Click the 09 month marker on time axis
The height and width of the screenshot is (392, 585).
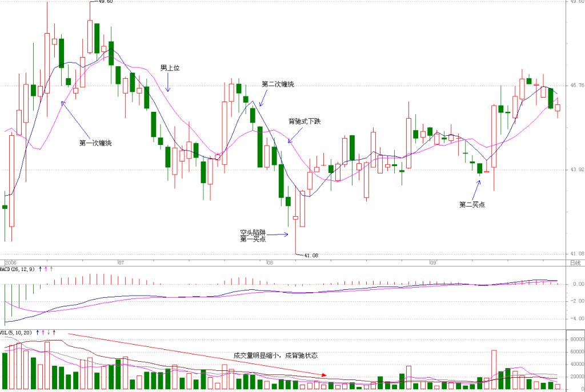433,263
